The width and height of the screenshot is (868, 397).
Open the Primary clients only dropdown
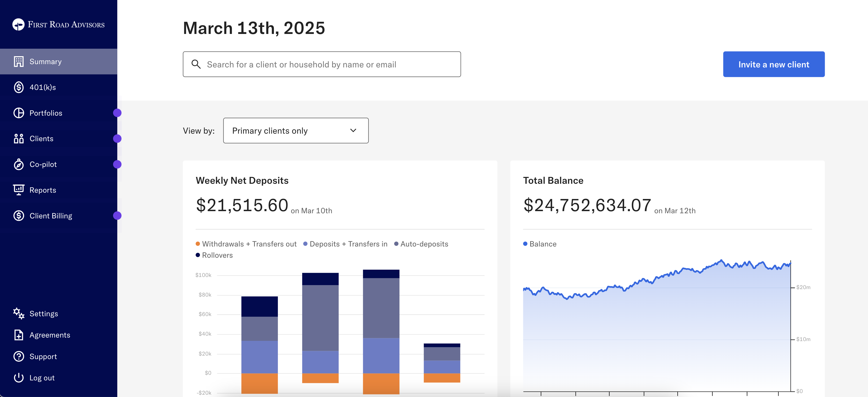[295, 130]
